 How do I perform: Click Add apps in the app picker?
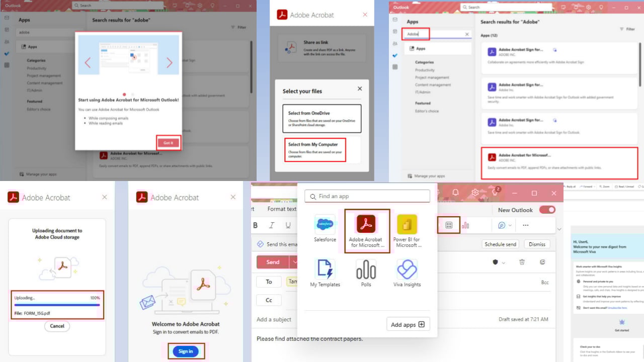click(x=408, y=324)
